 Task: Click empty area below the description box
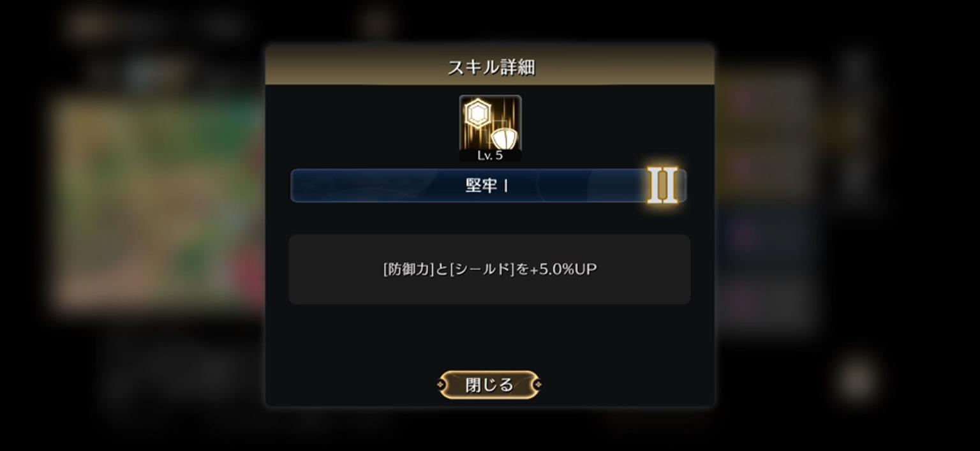tap(489, 335)
